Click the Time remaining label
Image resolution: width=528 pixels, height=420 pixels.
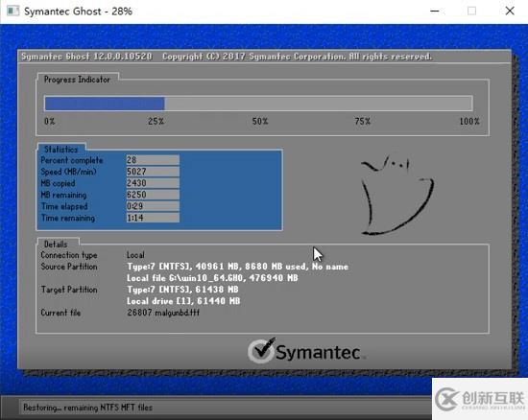(68, 218)
